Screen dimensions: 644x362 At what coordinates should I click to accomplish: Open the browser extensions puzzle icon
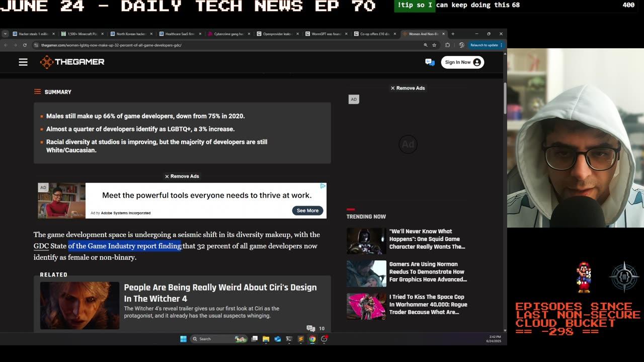click(447, 45)
